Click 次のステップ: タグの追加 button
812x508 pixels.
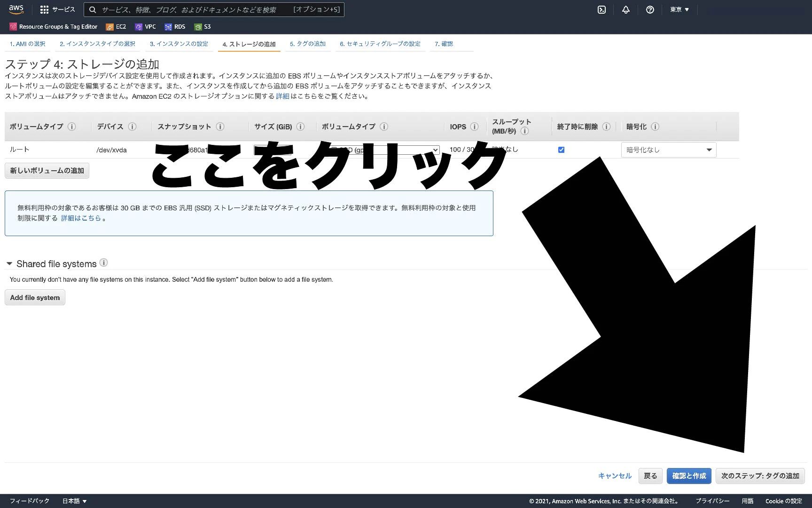click(760, 476)
